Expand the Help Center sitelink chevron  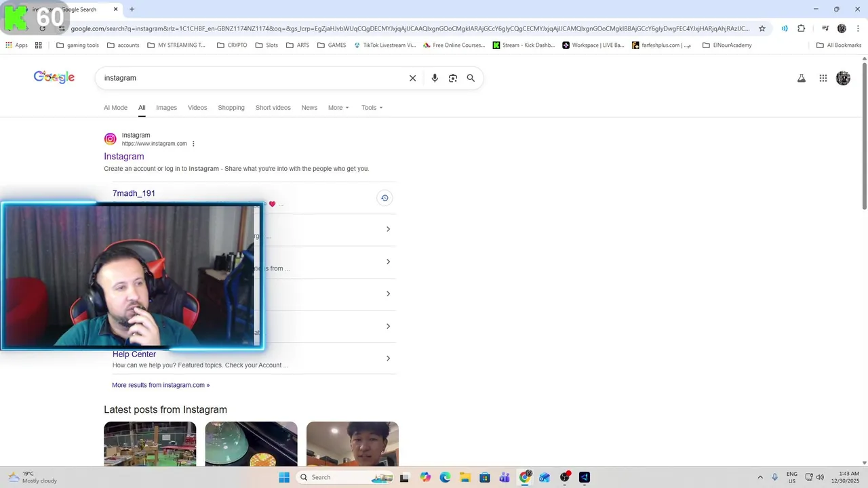[388, 359]
